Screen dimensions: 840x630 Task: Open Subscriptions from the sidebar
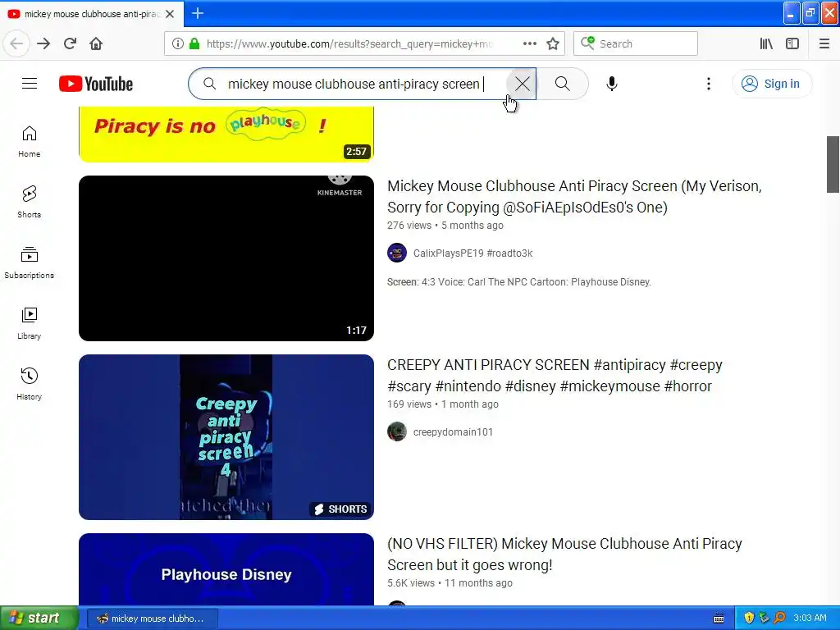pos(29,262)
